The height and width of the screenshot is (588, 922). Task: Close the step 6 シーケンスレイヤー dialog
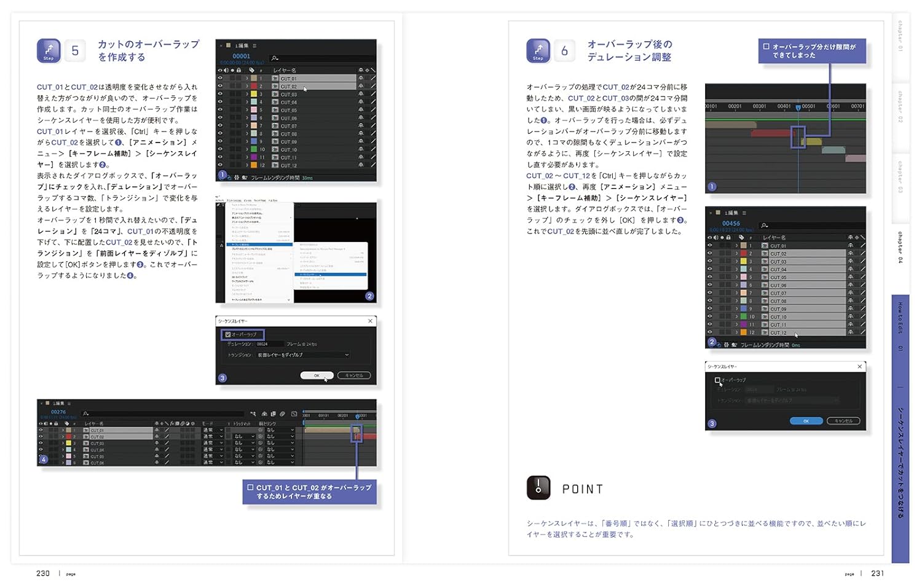(x=859, y=367)
